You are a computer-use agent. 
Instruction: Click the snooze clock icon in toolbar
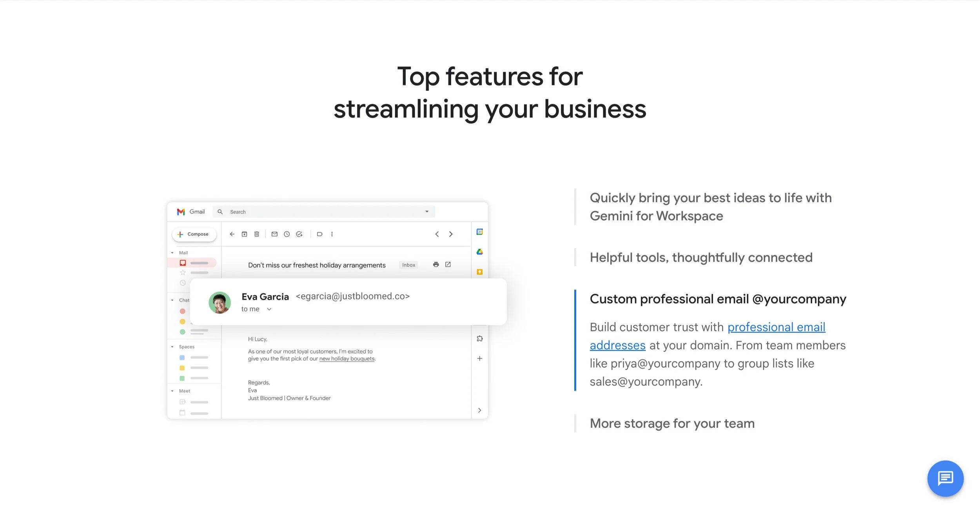tap(287, 234)
